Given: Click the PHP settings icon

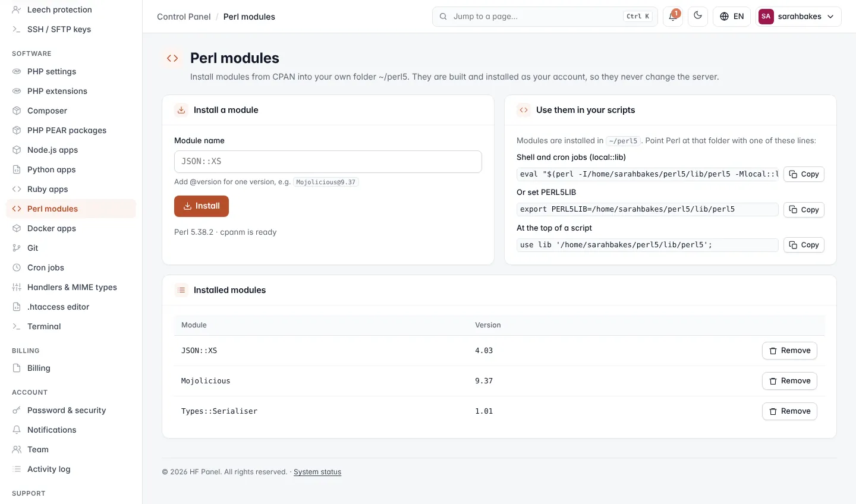Looking at the screenshot, I should click(x=17, y=71).
